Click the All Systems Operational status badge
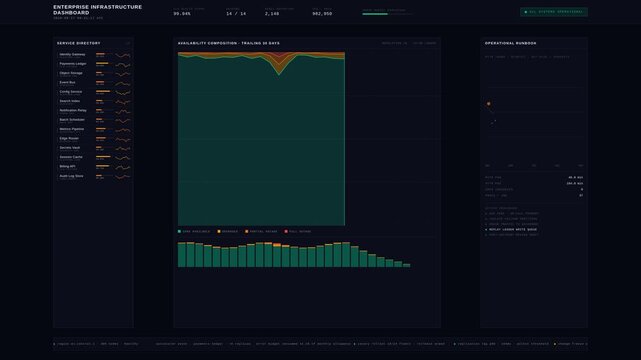The width and height of the screenshot is (641, 360). (x=554, y=12)
